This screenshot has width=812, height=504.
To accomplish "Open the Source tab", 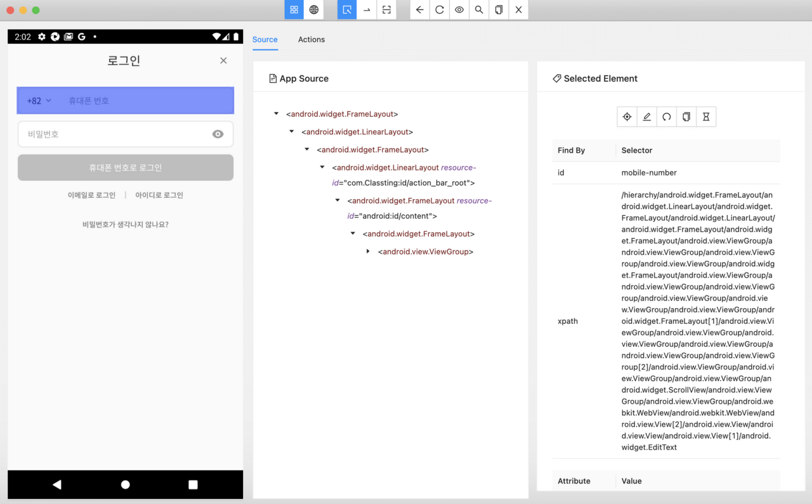I will click(265, 39).
